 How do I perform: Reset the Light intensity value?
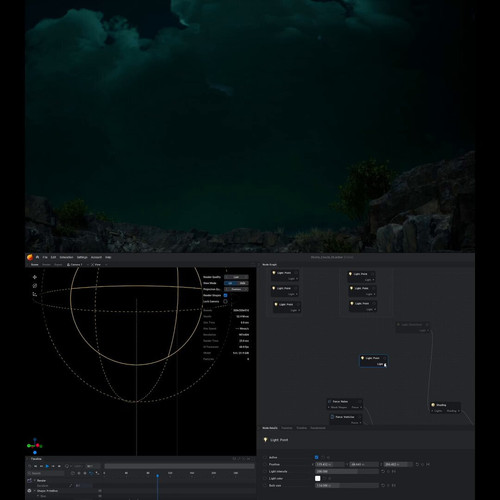pyautogui.click(x=383, y=471)
